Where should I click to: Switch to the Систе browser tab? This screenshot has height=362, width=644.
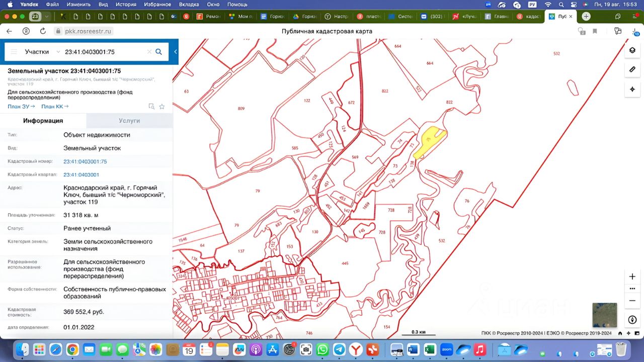(400, 17)
